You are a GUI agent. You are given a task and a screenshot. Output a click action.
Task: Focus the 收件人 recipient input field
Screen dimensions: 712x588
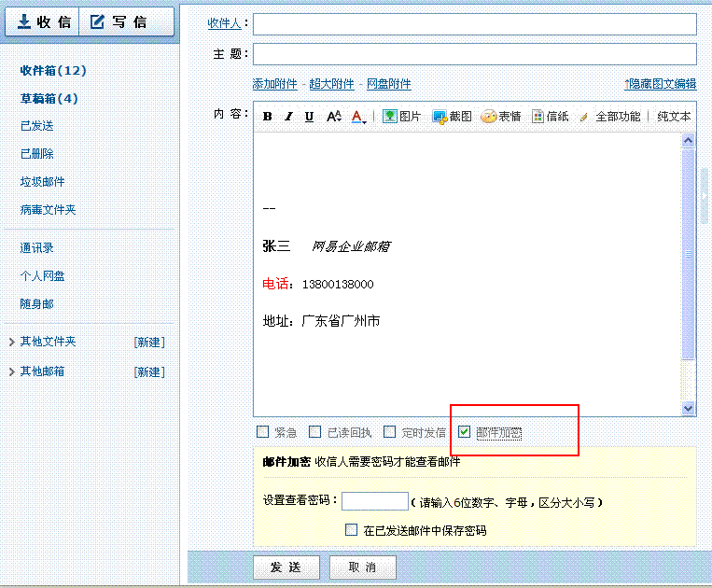pos(475,24)
